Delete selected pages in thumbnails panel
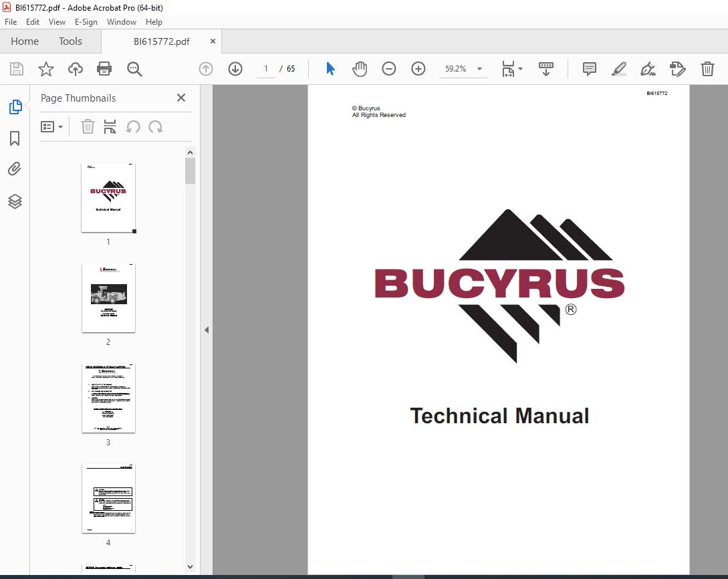This screenshot has width=728, height=579. [x=88, y=126]
